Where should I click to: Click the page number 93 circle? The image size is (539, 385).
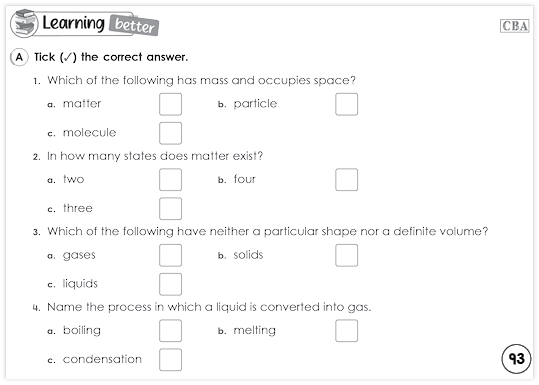pos(516,359)
